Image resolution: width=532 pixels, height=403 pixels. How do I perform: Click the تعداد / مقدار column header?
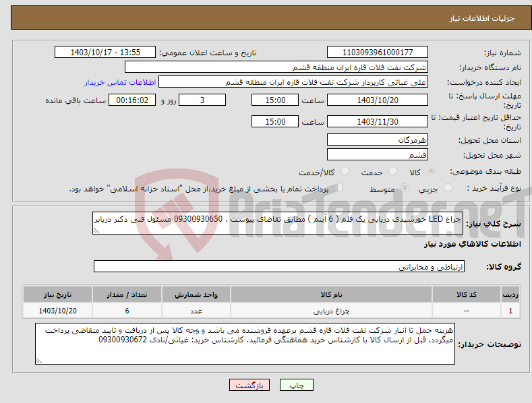[x=127, y=294]
